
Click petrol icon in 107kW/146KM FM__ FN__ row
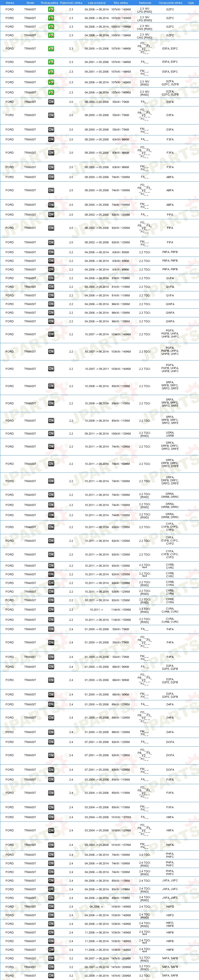(x=51, y=72)
